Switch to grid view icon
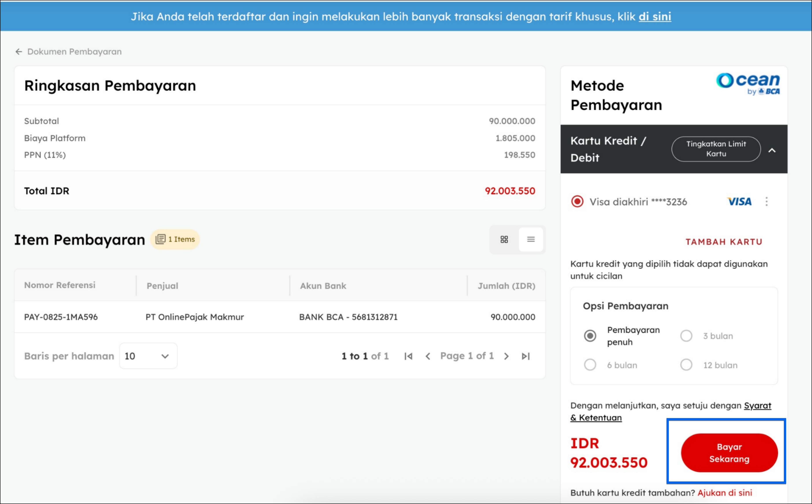 click(504, 239)
